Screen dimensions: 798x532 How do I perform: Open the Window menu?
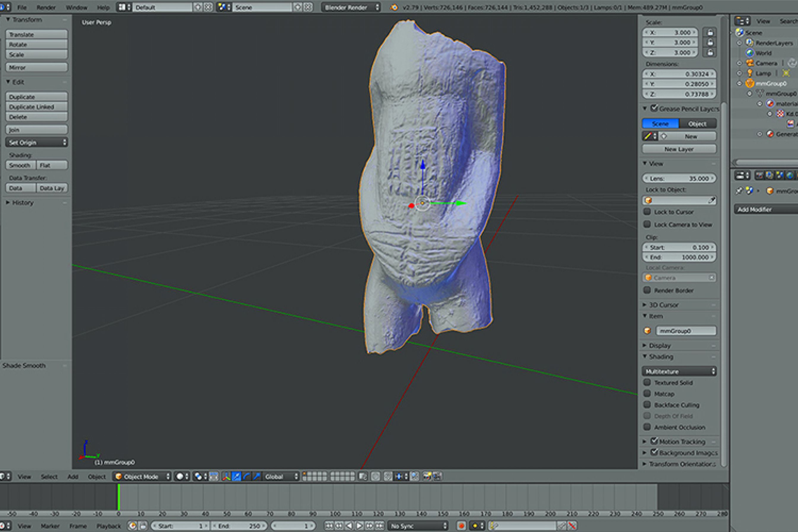(76, 7)
